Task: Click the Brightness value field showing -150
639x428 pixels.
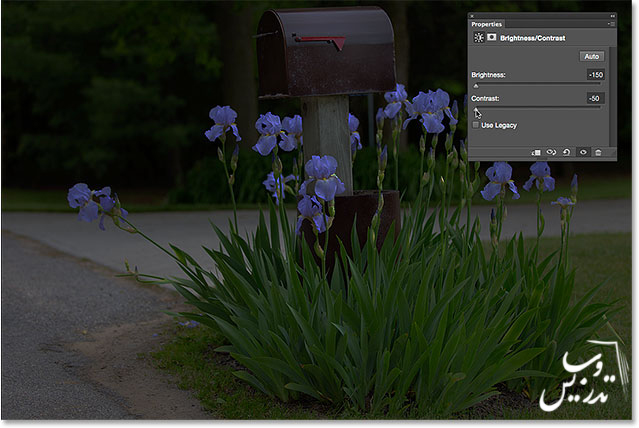Action: [x=595, y=74]
